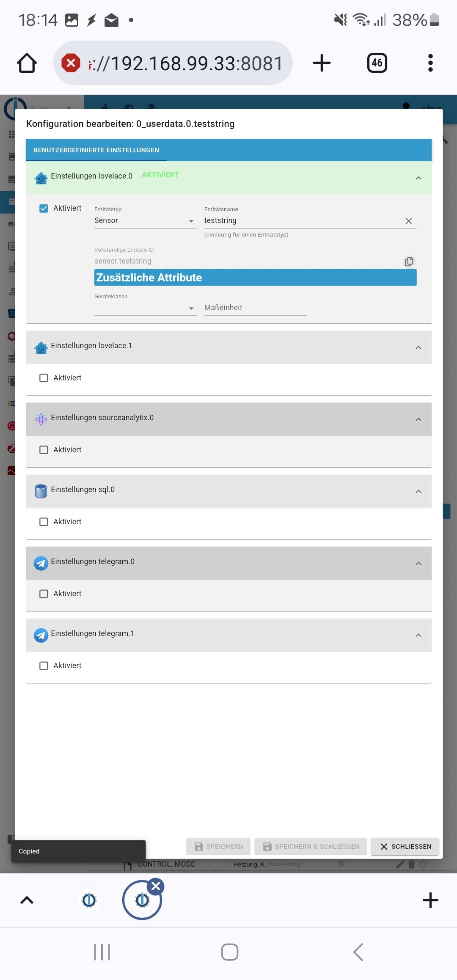Clear the Entitätsname text field

click(408, 221)
